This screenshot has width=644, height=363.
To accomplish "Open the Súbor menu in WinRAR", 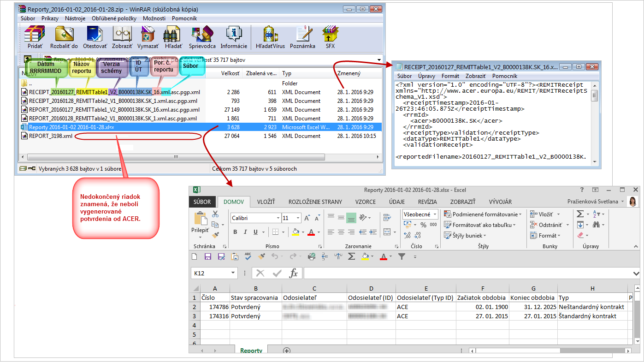I will point(28,18).
